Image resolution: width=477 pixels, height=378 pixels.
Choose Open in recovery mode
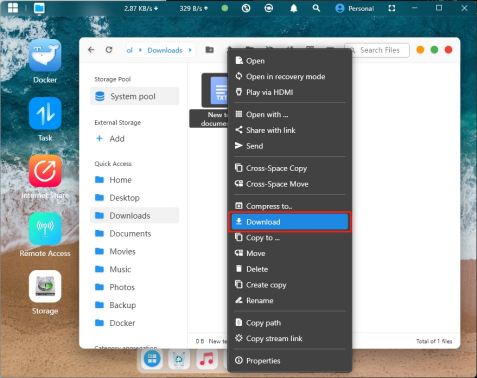coord(289,77)
